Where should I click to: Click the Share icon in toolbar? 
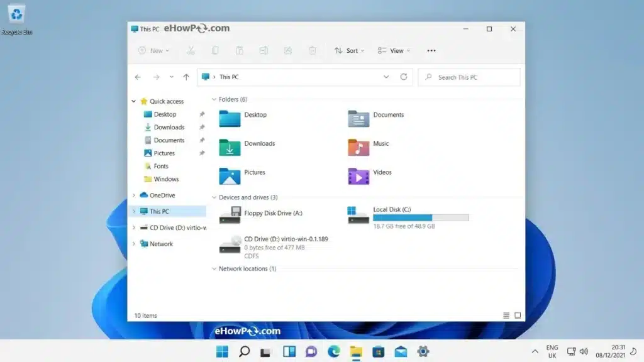tap(288, 50)
